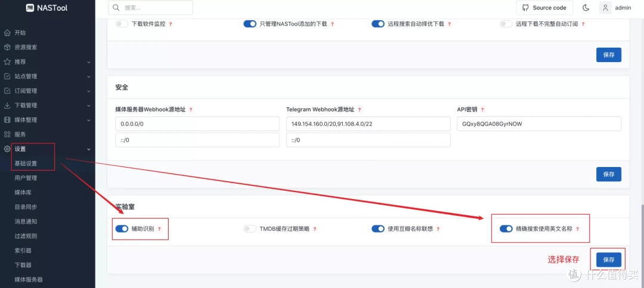
Task: Save the download settings section
Action: coord(609,55)
